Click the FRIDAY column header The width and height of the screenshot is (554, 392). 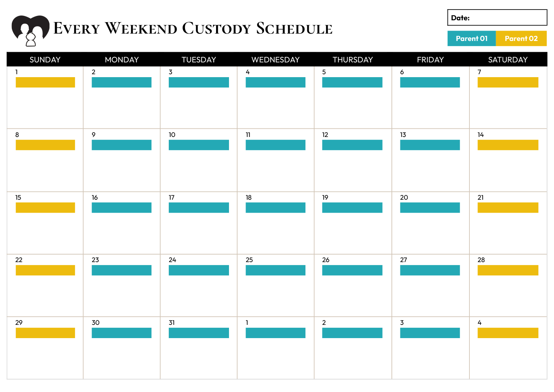(430, 60)
